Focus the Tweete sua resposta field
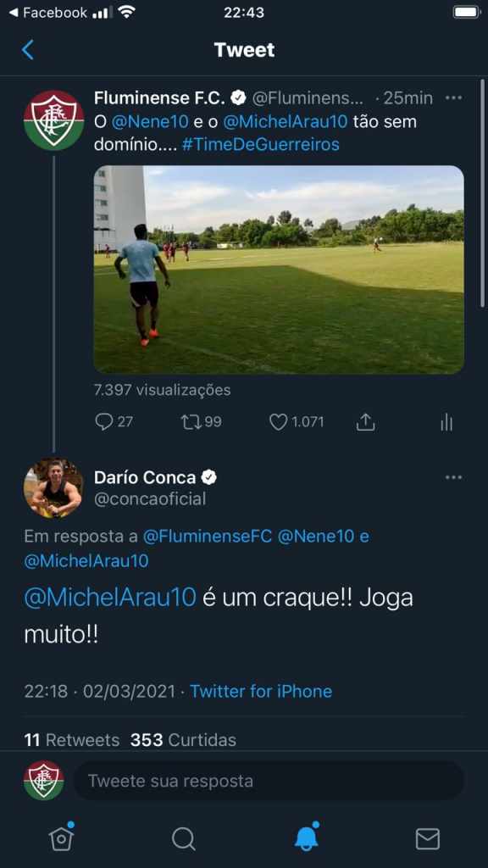This screenshot has width=488, height=868. click(x=269, y=781)
